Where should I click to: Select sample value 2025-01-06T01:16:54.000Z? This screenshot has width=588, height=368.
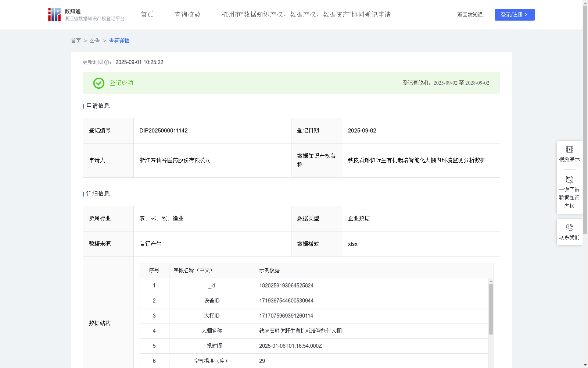(290, 346)
